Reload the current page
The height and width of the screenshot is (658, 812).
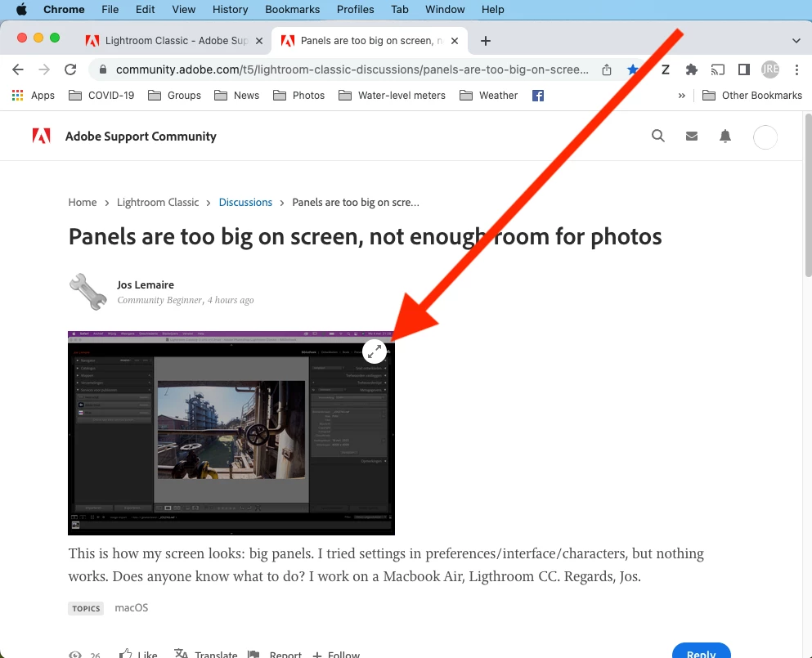coord(70,69)
